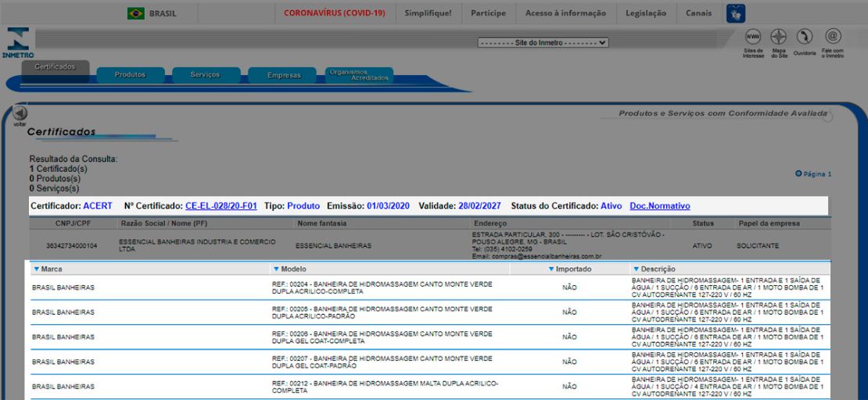Open Acesso à informação link

click(x=565, y=13)
